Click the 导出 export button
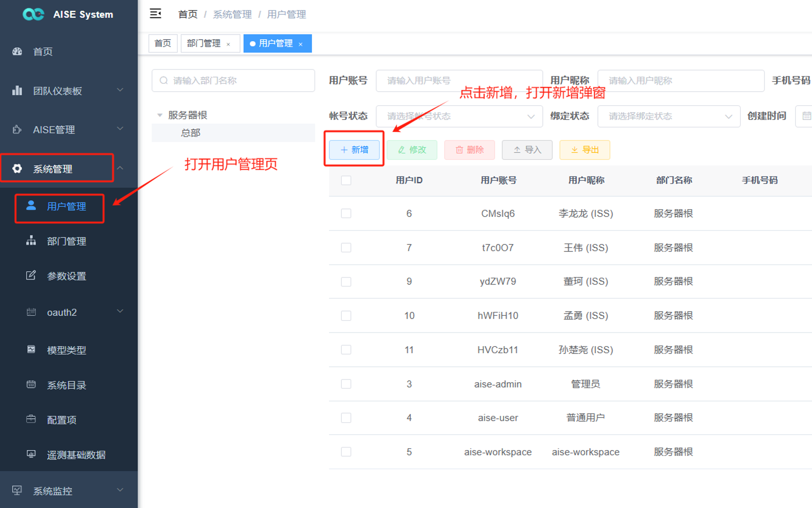 click(585, 150)
